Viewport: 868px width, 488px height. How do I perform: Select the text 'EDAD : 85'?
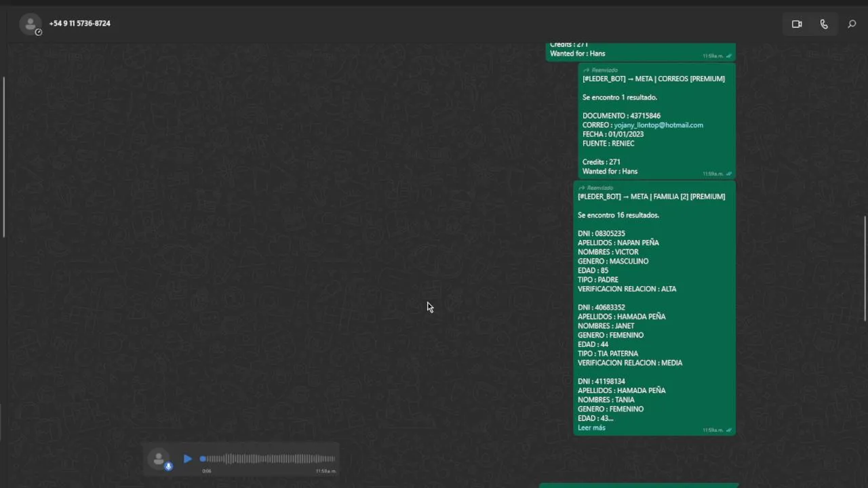593,270
